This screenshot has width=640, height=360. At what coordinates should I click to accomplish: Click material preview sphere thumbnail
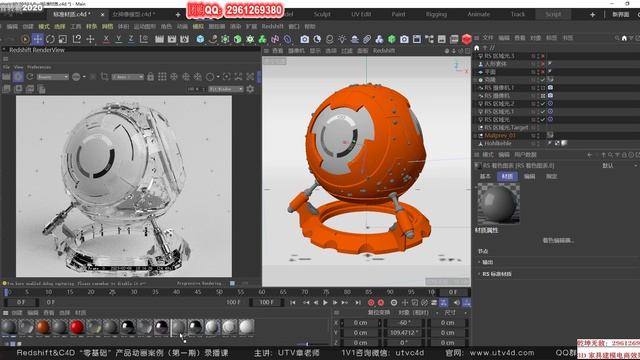(498, 203)
